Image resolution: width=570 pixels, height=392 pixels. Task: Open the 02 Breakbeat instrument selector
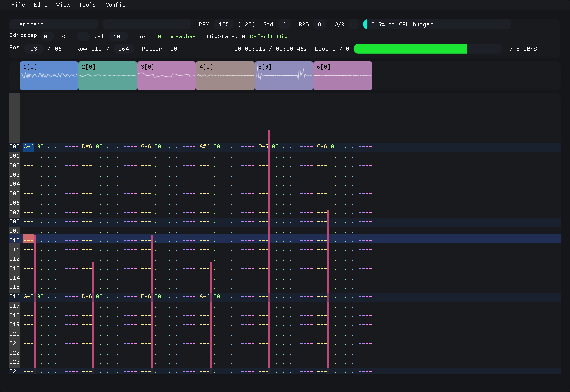point(179,36)
